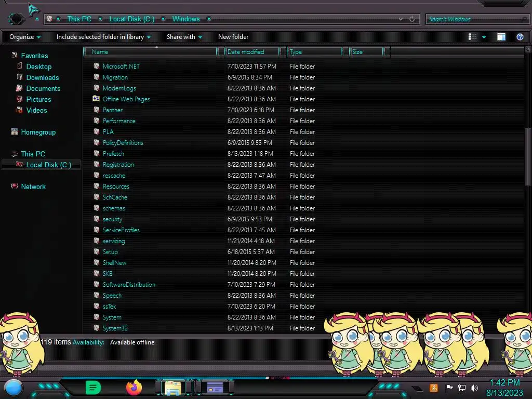This screenshot has width=532, height=399.
Task: Select Favorites in navigation pane
Action: coord(34,56)
